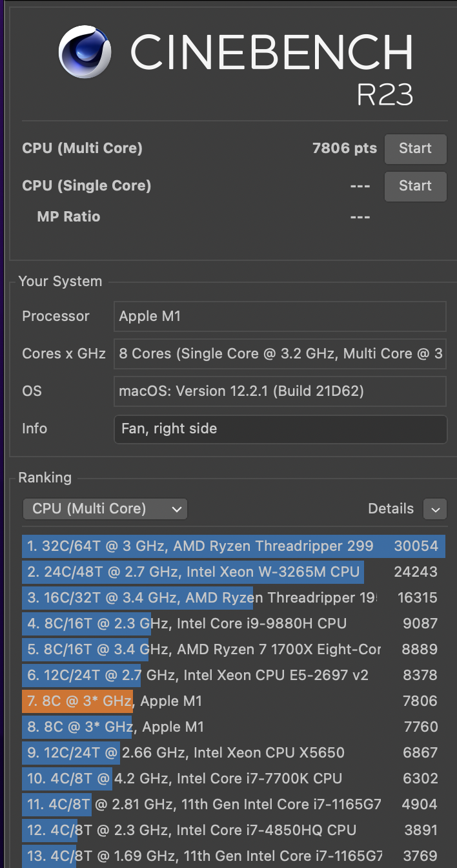
Task: Click the CPU (Single Core) label
Action: coord(86,186)
